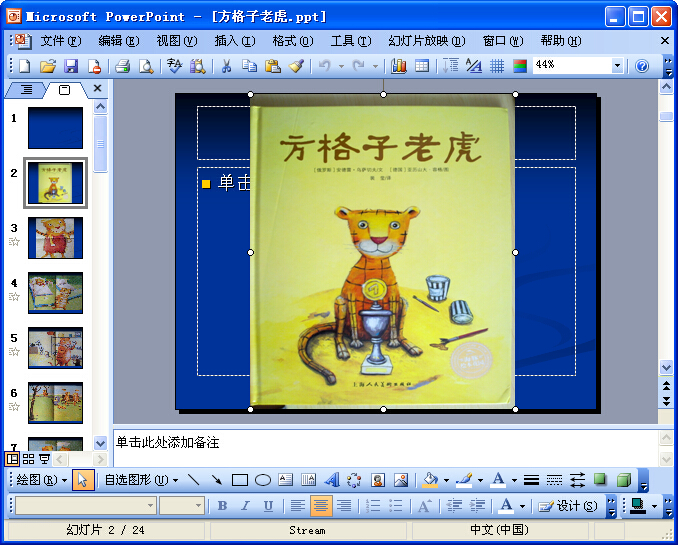Toggle center text alignment
This screenshot has height=545, width=678.
coord(321,506)
